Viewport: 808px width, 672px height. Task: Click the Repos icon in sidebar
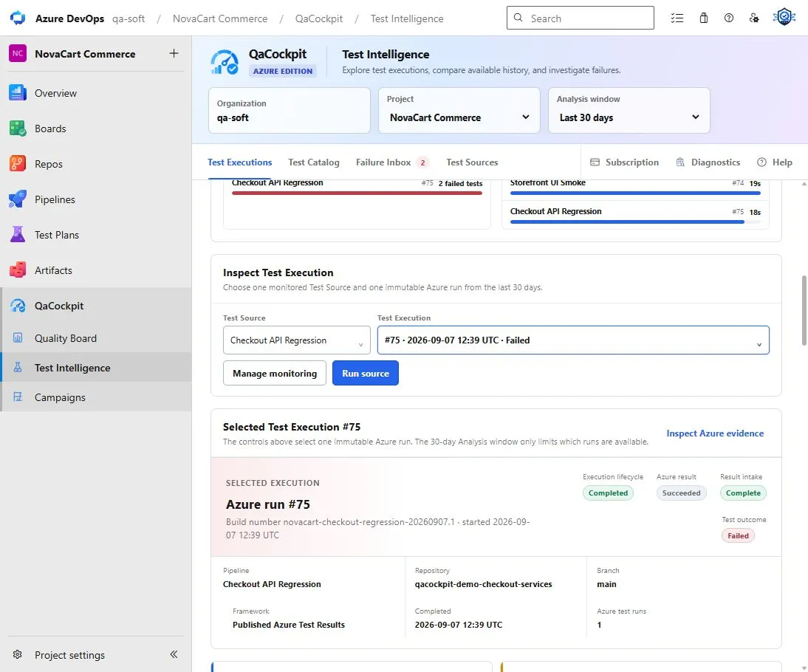click(x=18, y=164)
